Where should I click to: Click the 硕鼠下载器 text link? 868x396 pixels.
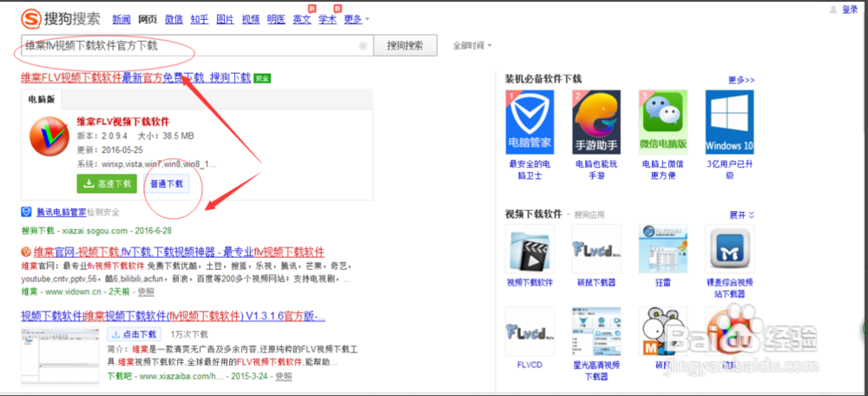[x=596, y=282]
